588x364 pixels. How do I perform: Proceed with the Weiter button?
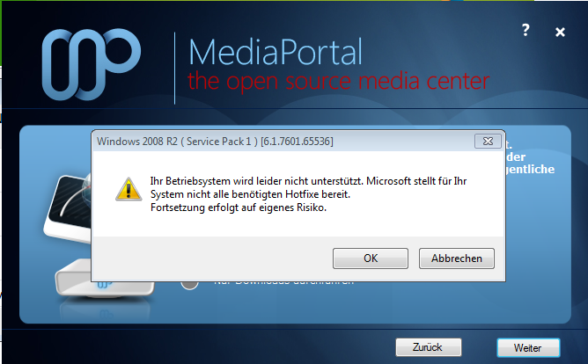click(x=528, y=348)
